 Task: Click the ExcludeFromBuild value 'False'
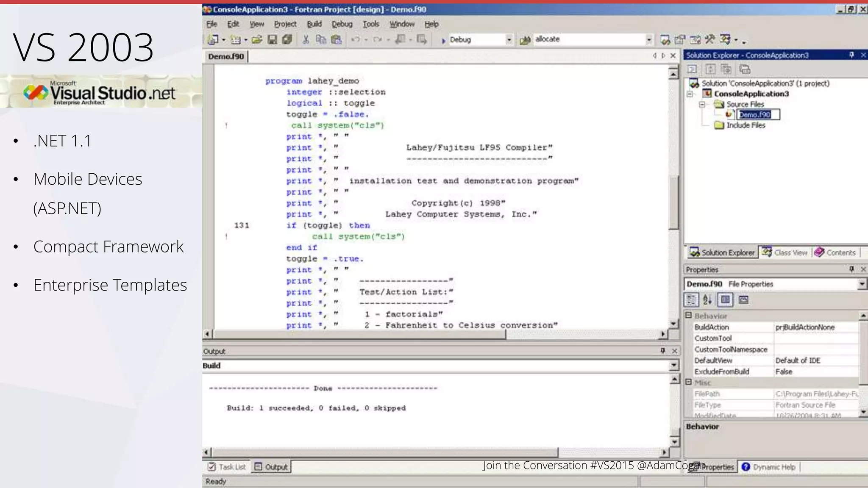coord(816,372)
